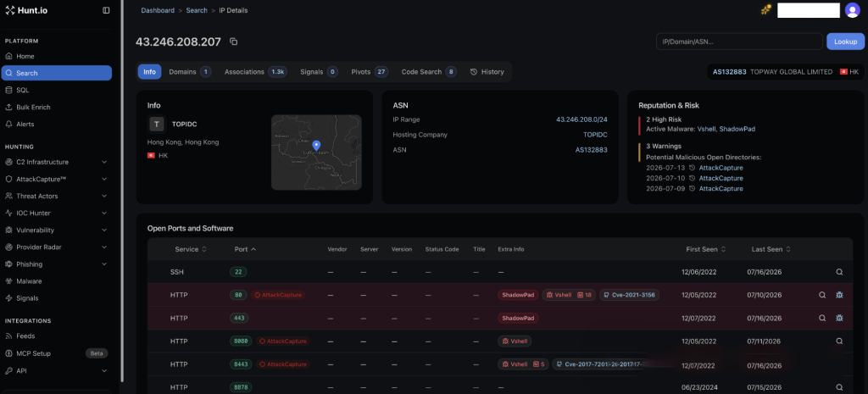Expand C2 Infrastructure menu
868x394 pixels.
coord(104,162)
